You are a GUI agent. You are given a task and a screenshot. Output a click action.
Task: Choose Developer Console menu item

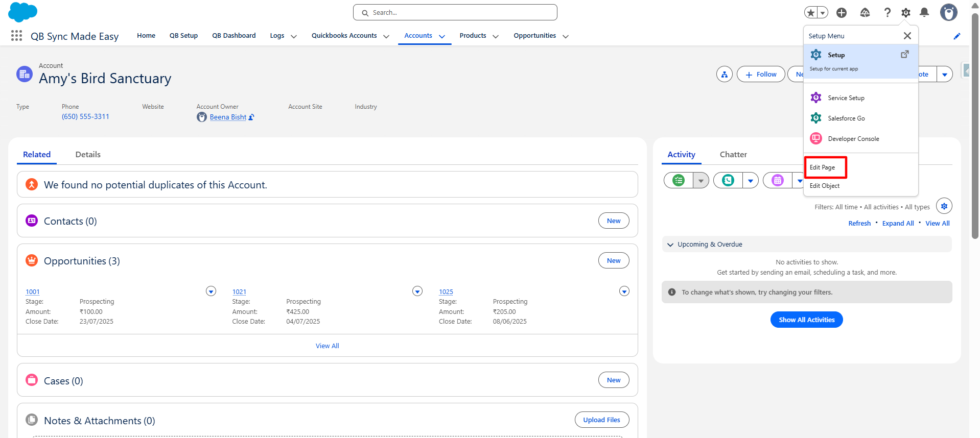(x=853, y=139)
